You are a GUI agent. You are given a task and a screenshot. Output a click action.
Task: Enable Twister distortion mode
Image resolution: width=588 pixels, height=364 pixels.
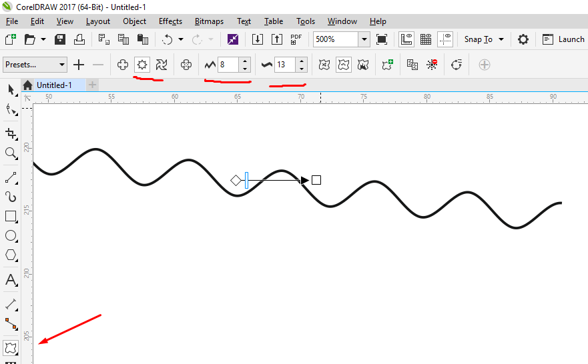(x=162, y=65)
